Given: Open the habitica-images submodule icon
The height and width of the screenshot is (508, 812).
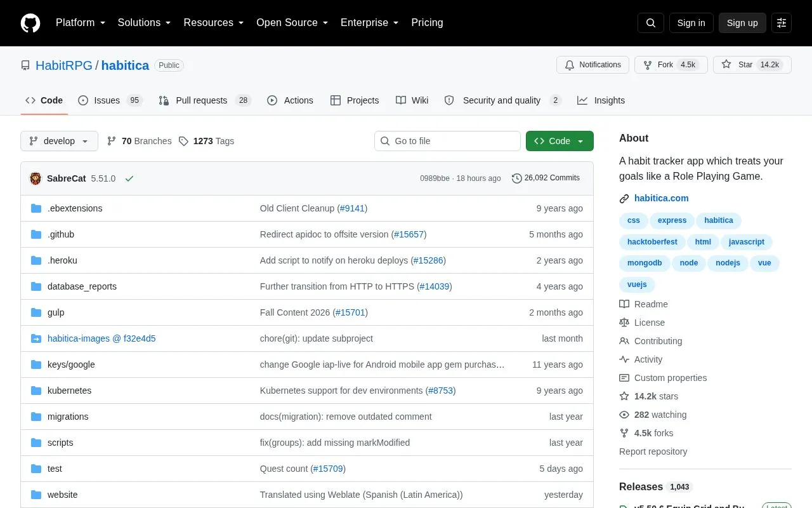Looking at the screenshot, I should click(36, 338).
